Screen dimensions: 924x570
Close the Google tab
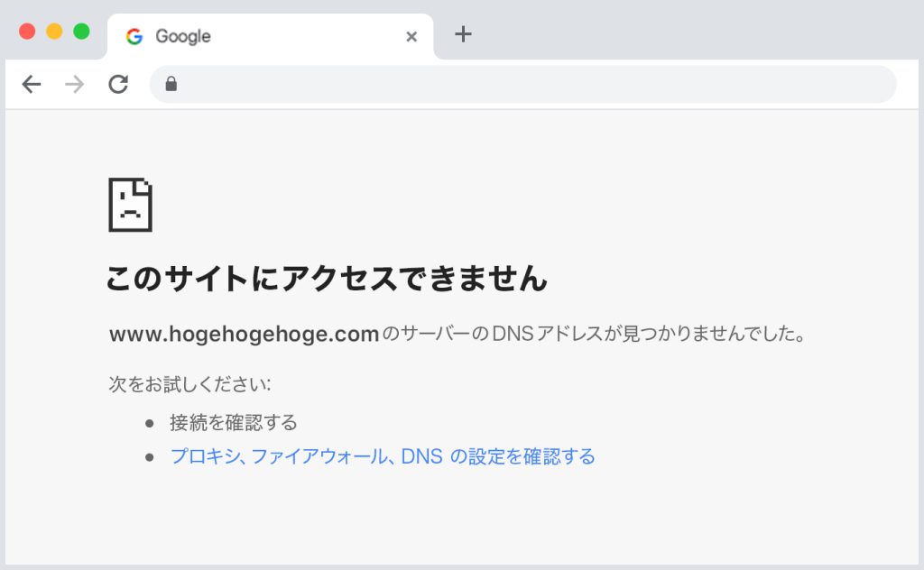[x=411, y=36]
